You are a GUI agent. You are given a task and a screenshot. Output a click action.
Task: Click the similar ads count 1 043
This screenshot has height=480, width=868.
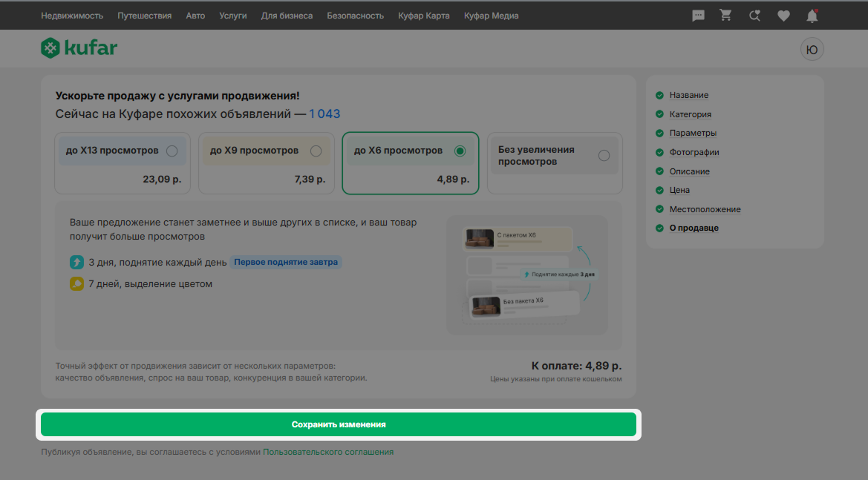324,114
